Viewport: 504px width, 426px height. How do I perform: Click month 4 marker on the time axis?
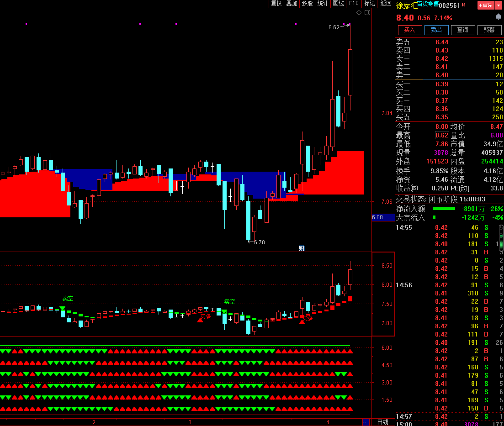[x=328, y=422]
